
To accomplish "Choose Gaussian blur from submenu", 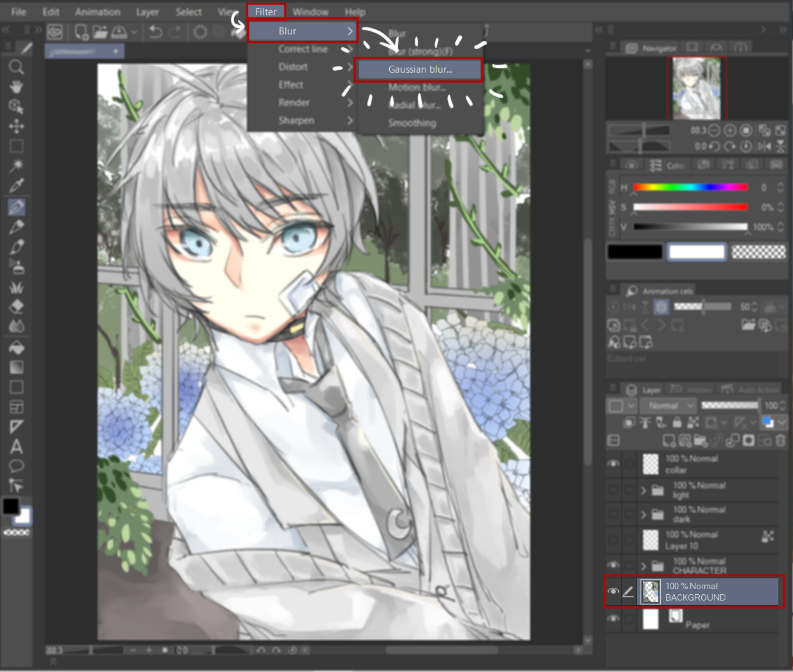I will (420, 69).
